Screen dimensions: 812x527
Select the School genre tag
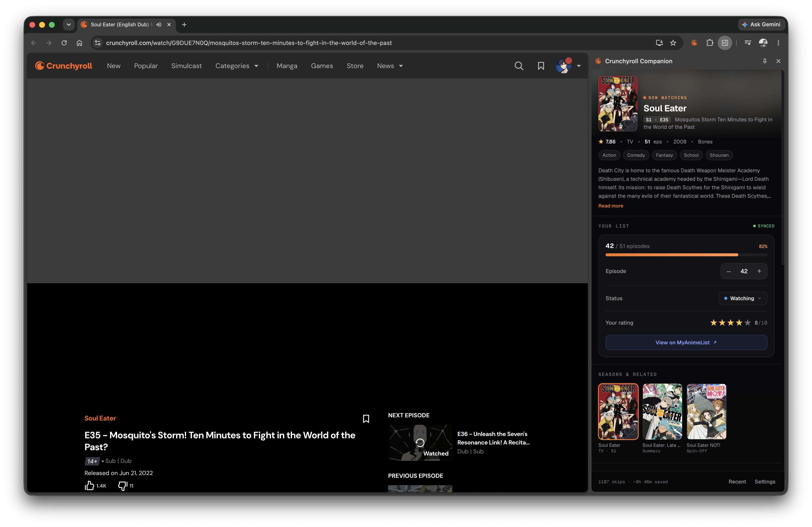tap(691, 155)
